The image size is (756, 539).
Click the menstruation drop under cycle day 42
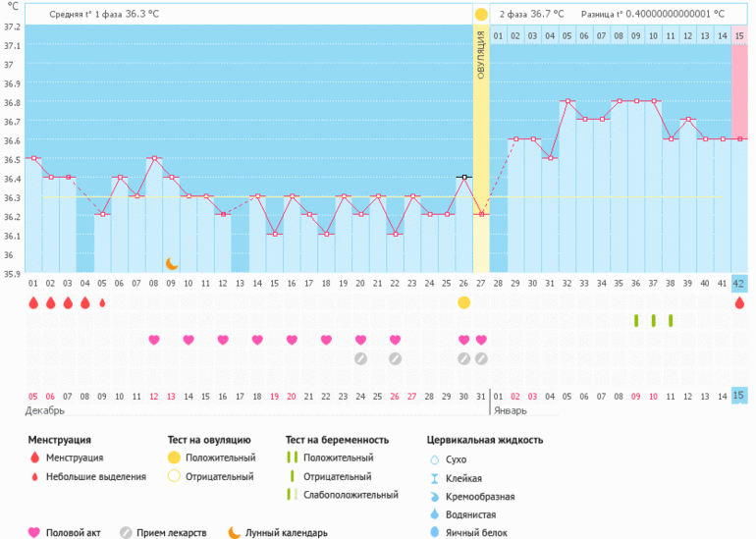click(x=739, y=303)
